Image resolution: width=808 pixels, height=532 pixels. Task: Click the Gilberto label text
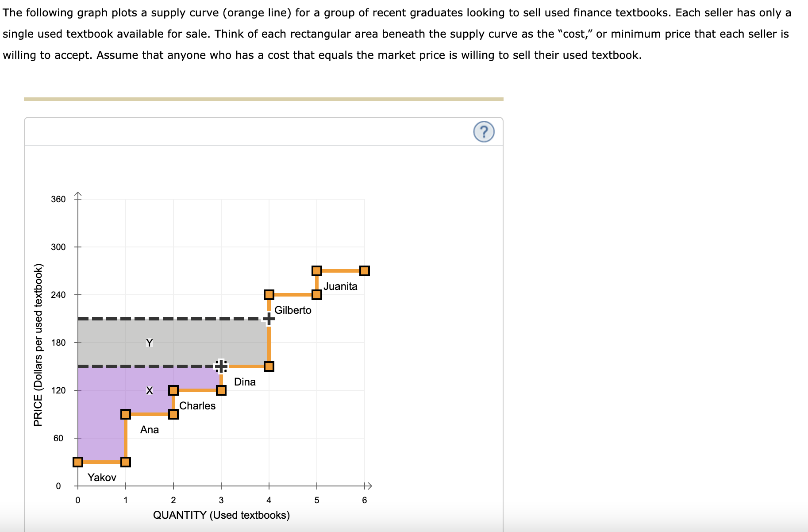[293, 310]
